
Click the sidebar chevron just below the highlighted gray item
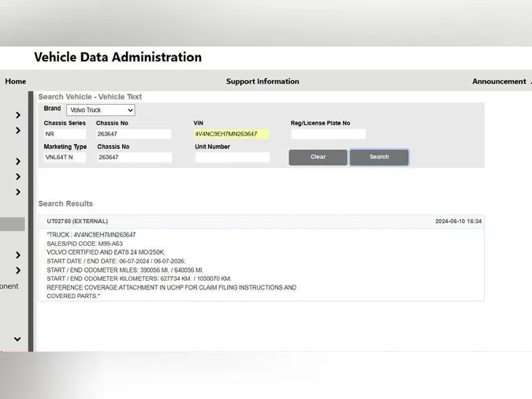point(17,255)
